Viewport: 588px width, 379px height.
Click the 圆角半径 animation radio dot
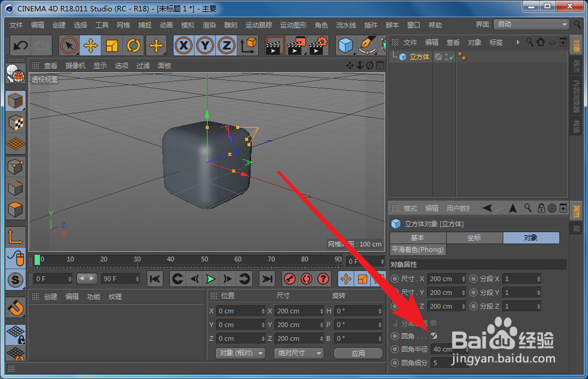point(395,349)
